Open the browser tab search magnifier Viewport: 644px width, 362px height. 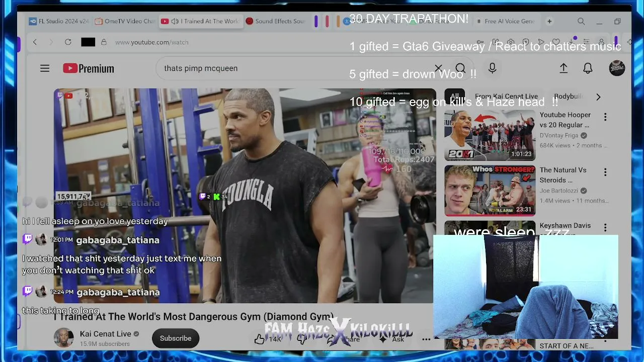pos(581,21)
